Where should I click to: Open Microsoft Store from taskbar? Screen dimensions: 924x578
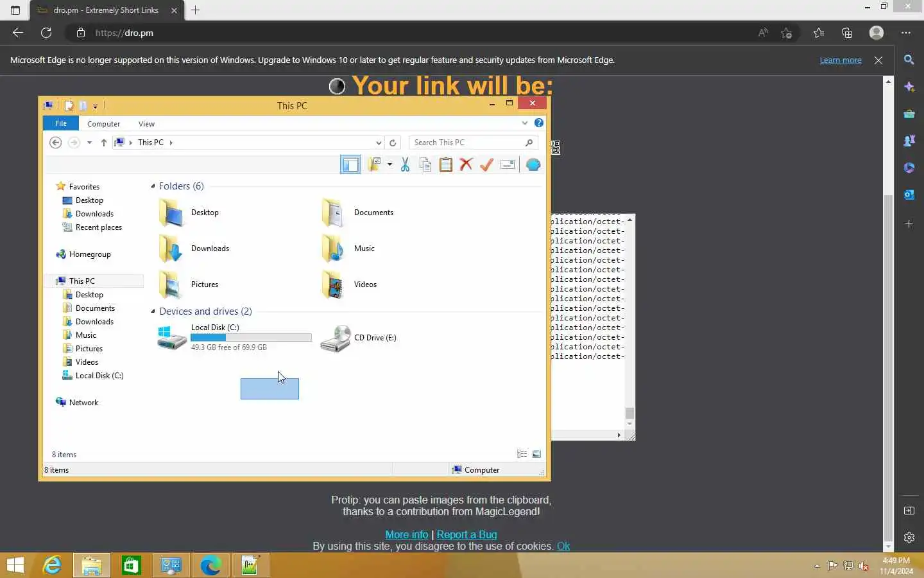132,565
